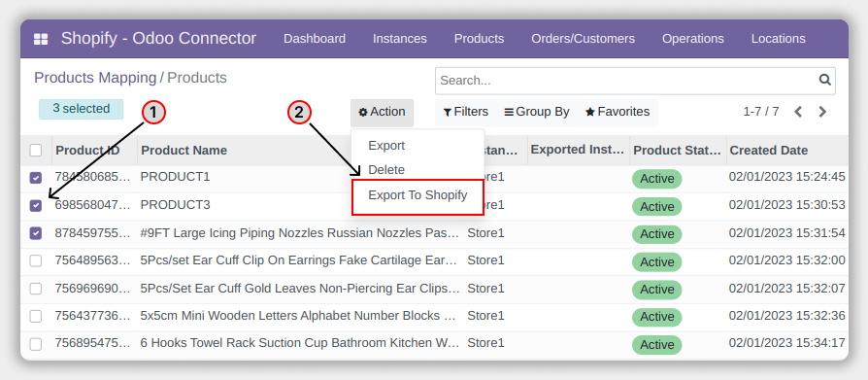Select Export To Shopify option
The width and height of the screenshot is (868, 380).
click(x=417, y=195)
